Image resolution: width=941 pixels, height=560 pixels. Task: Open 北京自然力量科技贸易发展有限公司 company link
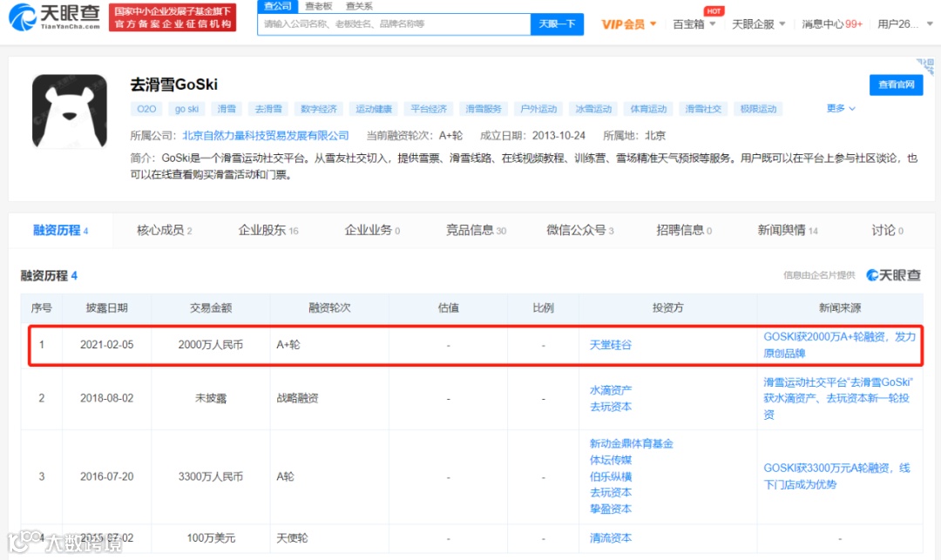click(265, 136)
